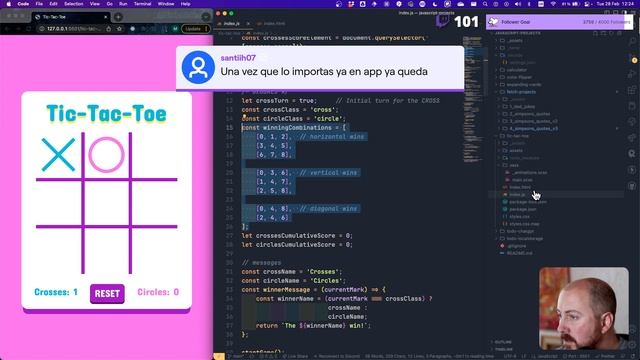Open the File menu in the menu bar
This screenshot has width=640, height=360.
click(x=39, y=4)
